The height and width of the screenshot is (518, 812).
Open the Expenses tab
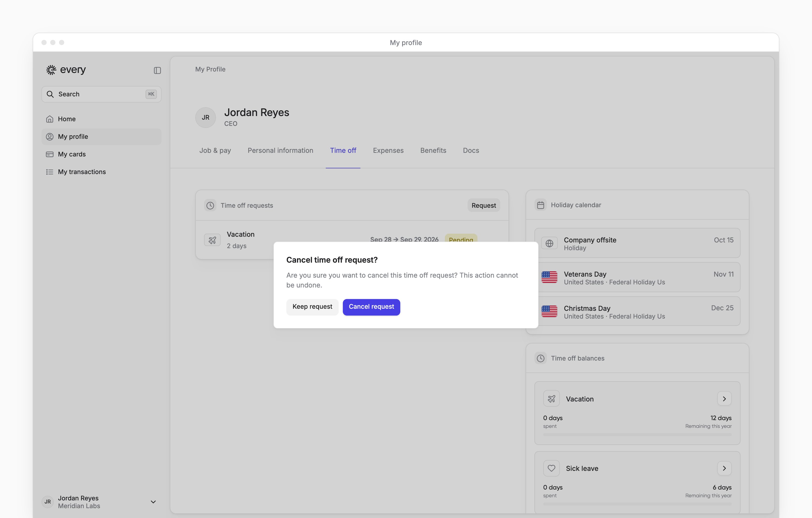point(388,150)
